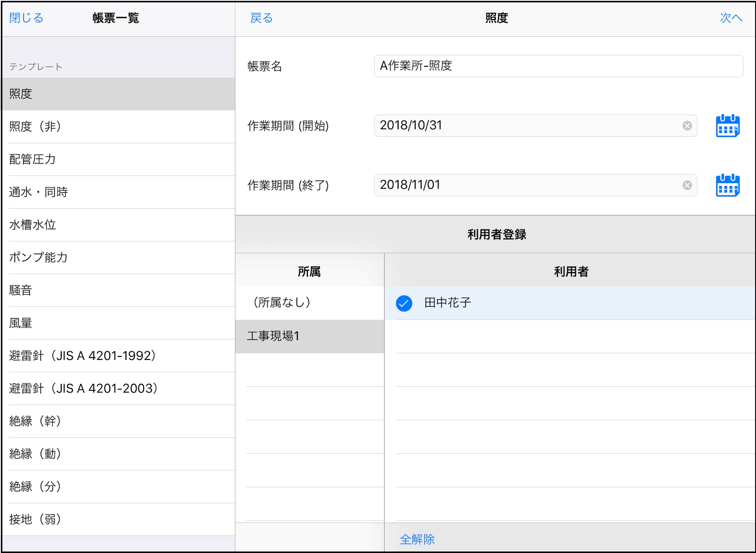Select 避雷針（JIS A 4201-2003） template
This screenshot has height=553, width=756.
[x=118, y=388]
